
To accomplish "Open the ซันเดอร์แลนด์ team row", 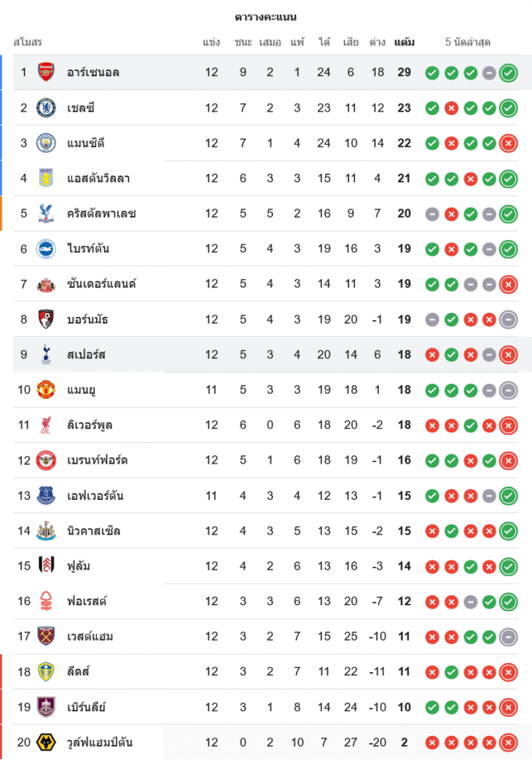I will tap(101, 285).
